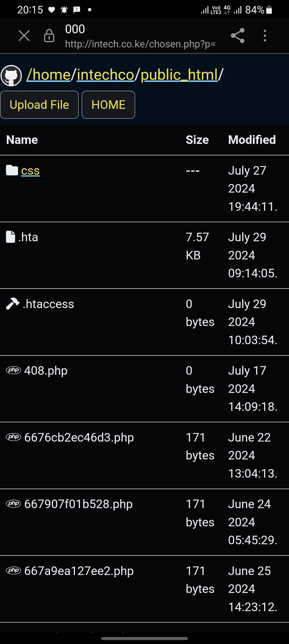Navigate to /home breadcrumb link

[x=48, y=75]
